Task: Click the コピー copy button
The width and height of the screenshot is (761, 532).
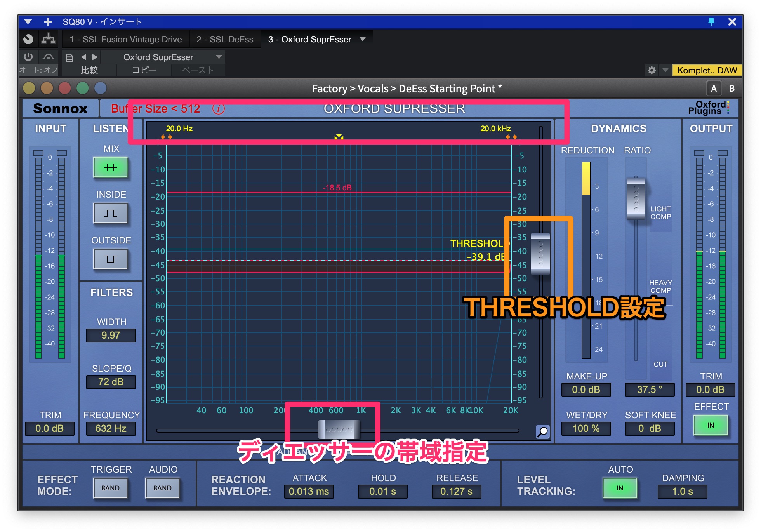Action: tap(144, 70)
